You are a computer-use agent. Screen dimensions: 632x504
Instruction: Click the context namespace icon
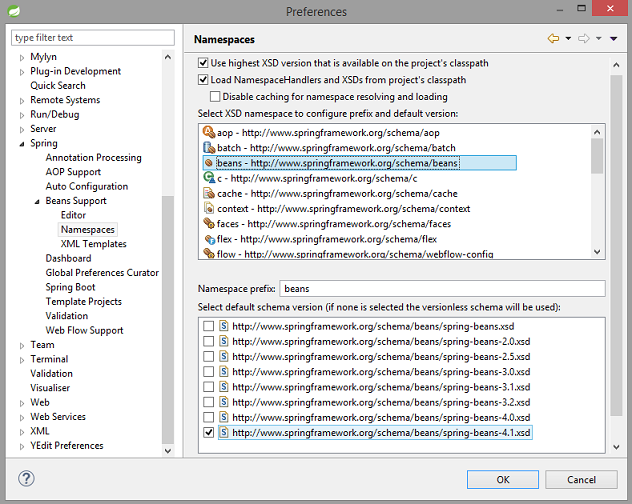click(209, 208)
